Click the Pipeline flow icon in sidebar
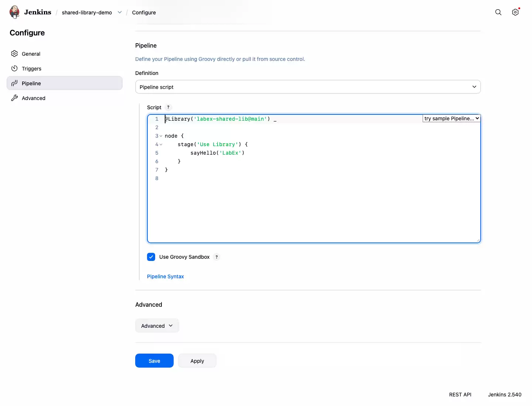This screenshot has width=532, height=406. pos(14,83)
